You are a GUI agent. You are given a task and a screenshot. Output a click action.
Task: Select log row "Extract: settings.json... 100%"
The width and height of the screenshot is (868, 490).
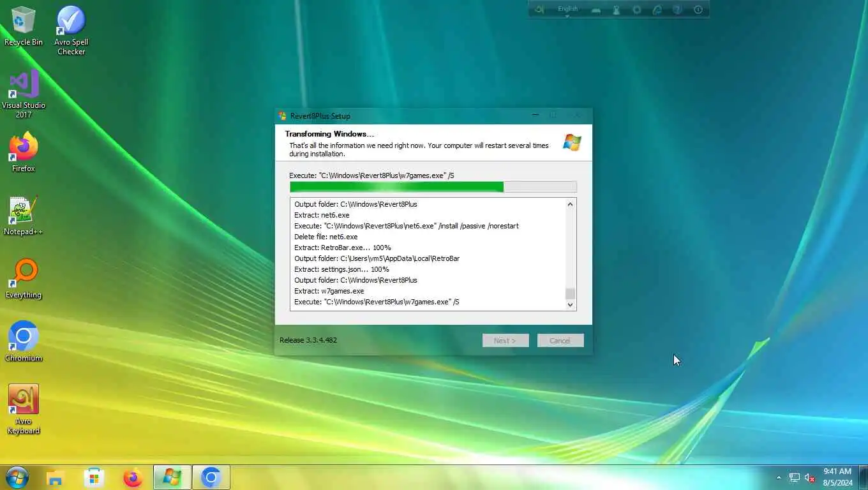pos(341,269)
